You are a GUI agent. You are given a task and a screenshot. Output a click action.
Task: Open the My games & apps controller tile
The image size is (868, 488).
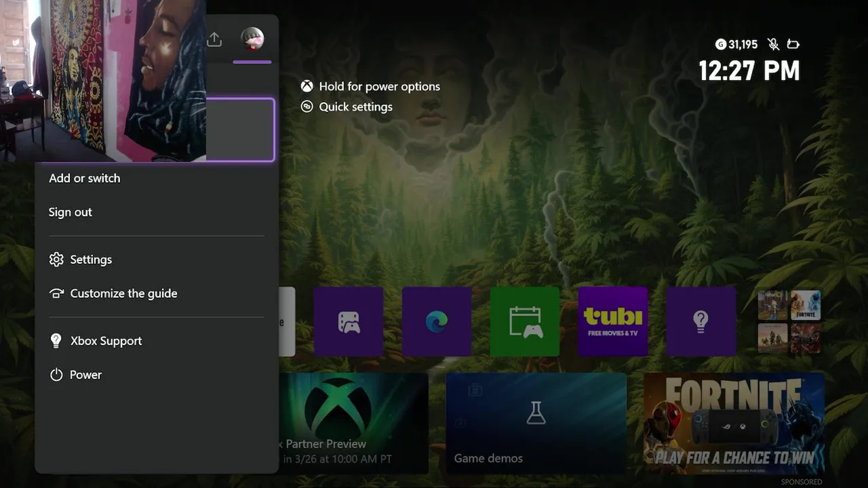(349, 321)
